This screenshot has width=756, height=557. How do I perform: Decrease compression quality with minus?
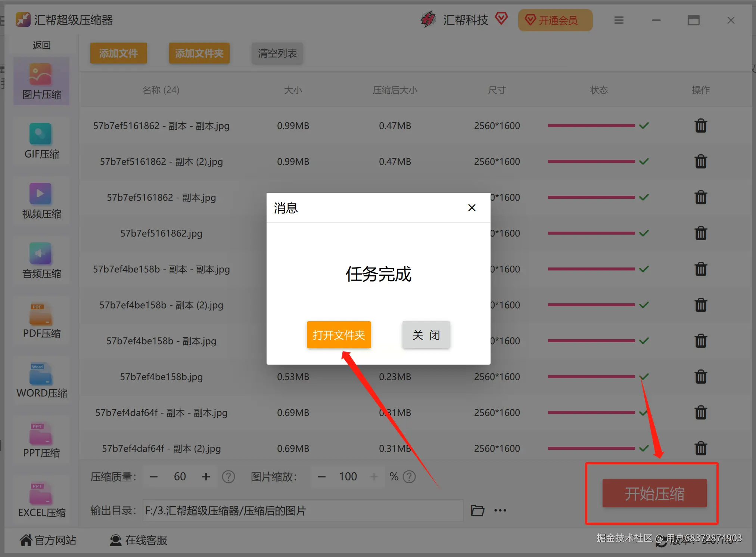tap(153, 477)
